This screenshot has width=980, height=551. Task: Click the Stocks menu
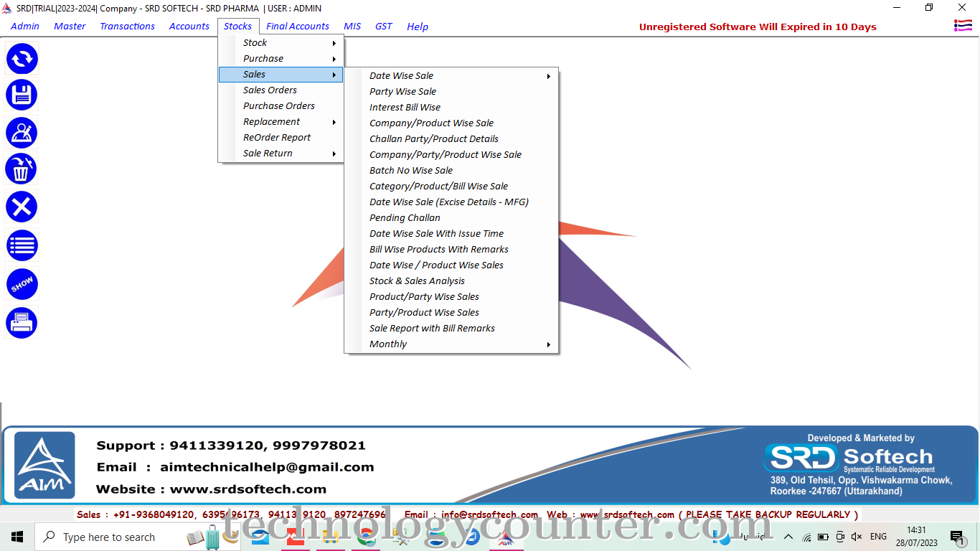pos(238,27)
